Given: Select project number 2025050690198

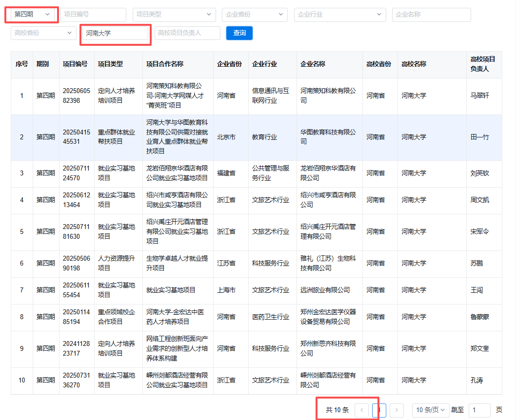Looking at the screenshot, I should pos(77,263).
